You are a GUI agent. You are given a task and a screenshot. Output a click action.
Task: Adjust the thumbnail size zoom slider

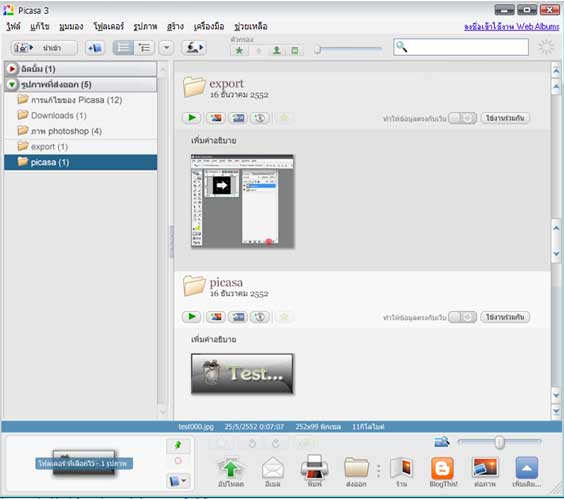[x=500, y=442]
